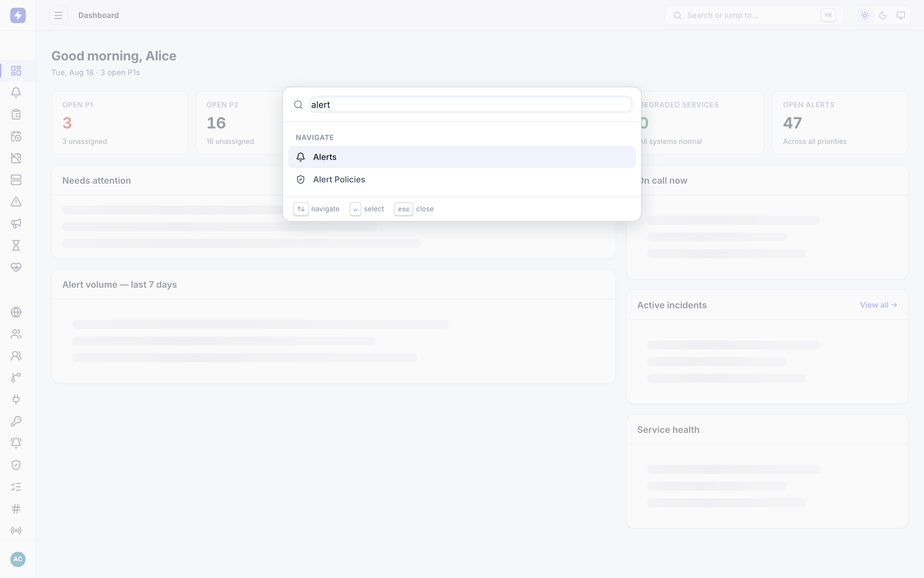The width and height of the screenshot is (924, 578).
Task: Click the enter-key select hint
Action: 355,209
